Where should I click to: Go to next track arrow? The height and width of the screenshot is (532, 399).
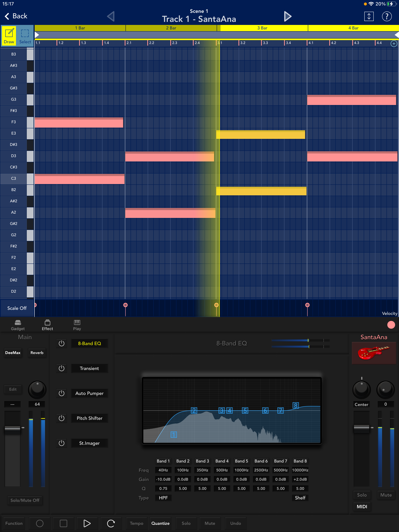click(x=288, y=17)
